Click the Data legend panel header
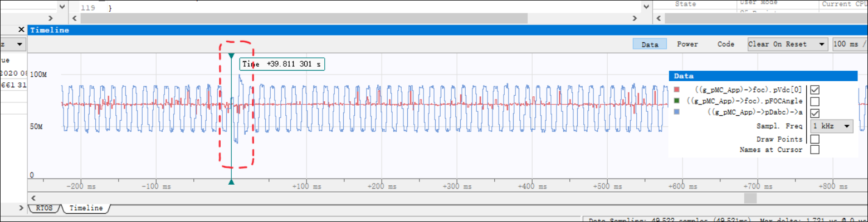This screenshot has height=222, width=868. pos(763,76)
